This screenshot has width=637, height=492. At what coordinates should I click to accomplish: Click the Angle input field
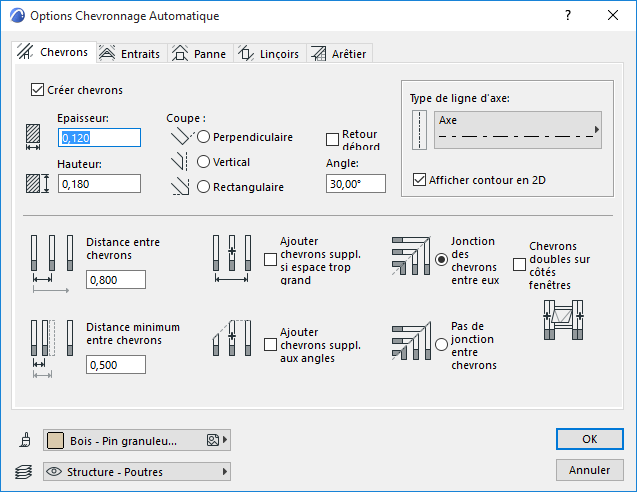(356, 184)
